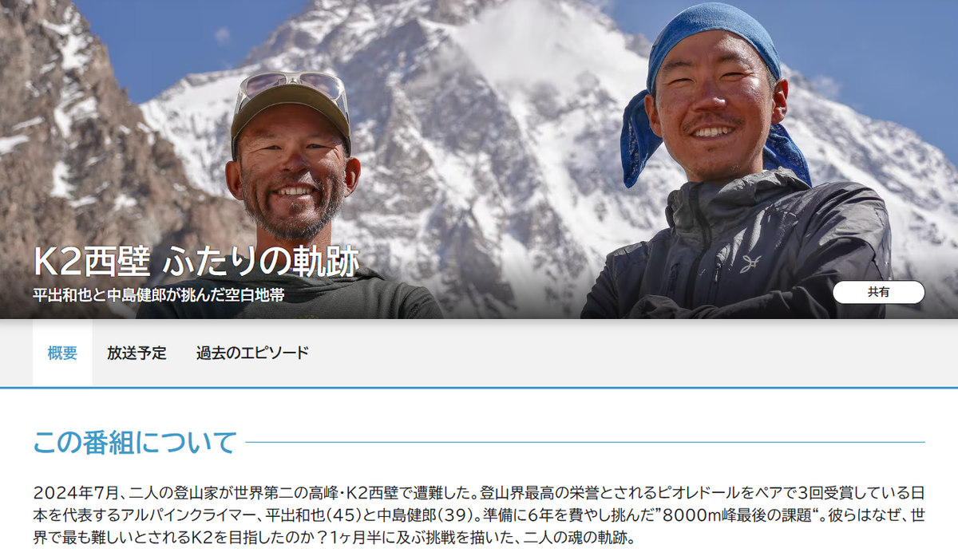Click the subtitle 平出和也と中島健郎が挑んだ空白地帯
The height and width of the screenshot is (560, 958).
tap(158, 294)
